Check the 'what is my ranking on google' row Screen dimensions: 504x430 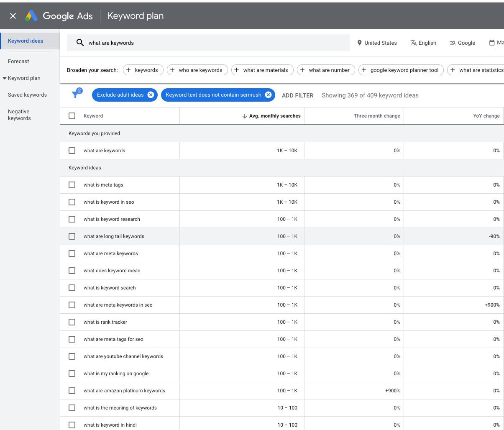(72, 374)
